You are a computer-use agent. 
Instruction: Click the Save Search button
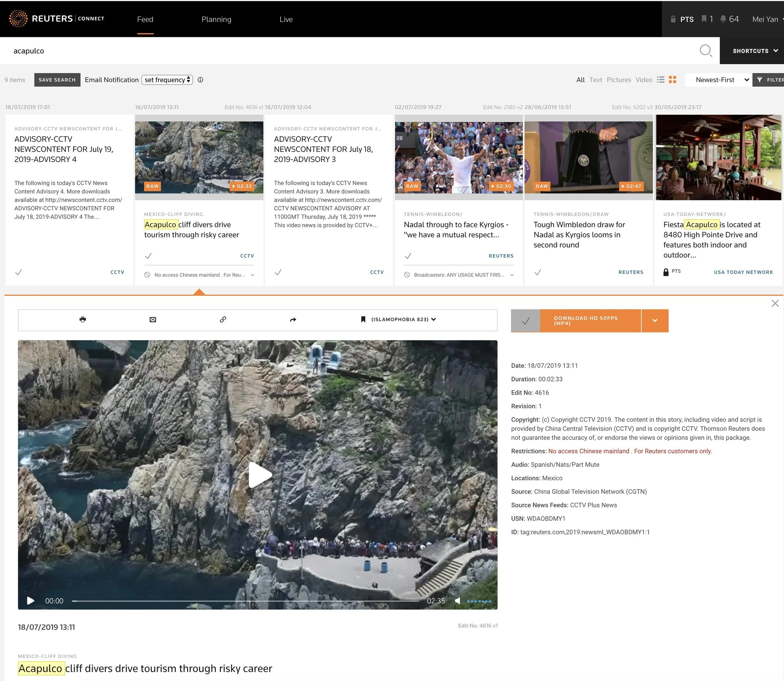point(57,80)
